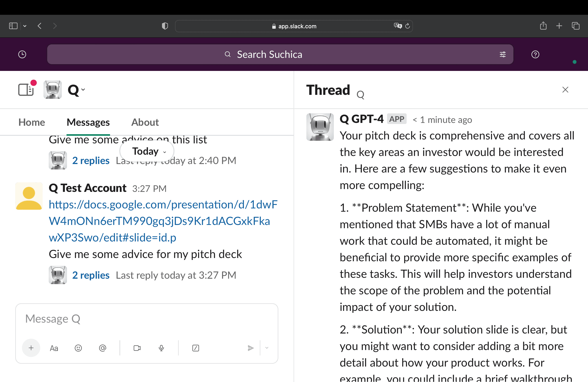Mention someone with the @ icon

[103, 348]
